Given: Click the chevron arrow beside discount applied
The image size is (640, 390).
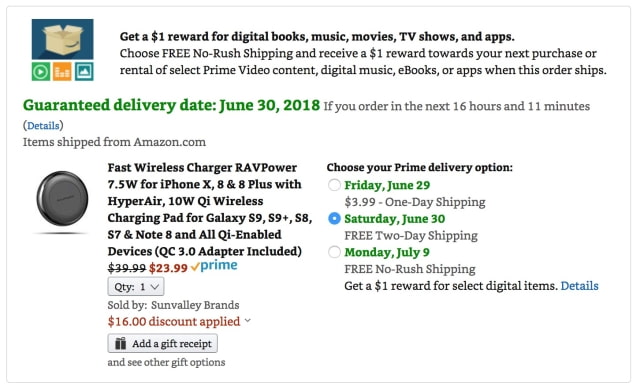Looking at the screenshot, I should 247,321.
